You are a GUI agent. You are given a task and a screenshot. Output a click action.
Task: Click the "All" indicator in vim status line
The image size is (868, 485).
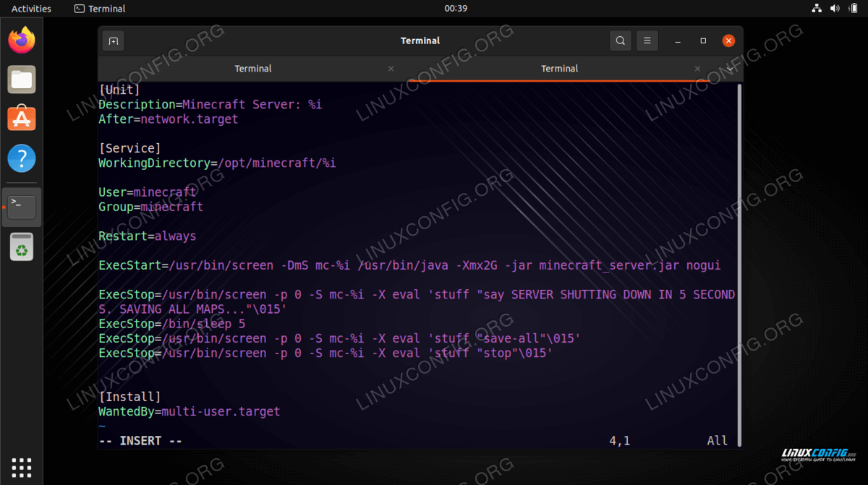[718, 440]
